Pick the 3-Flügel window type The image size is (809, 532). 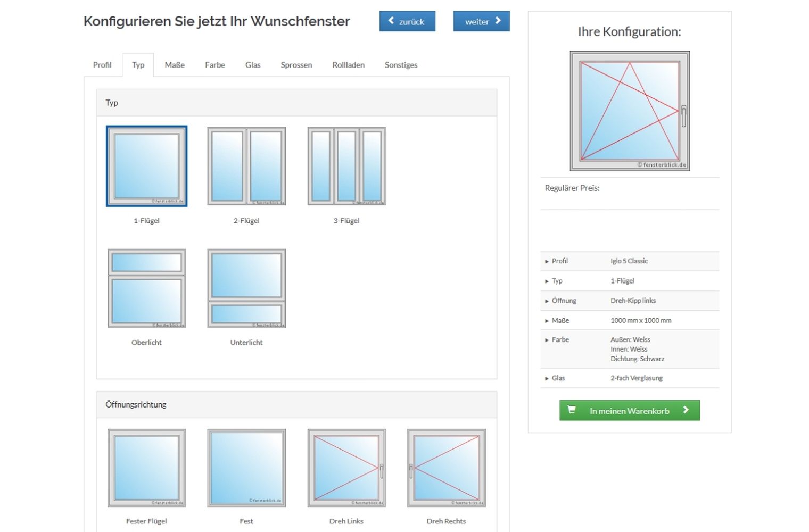346,166
